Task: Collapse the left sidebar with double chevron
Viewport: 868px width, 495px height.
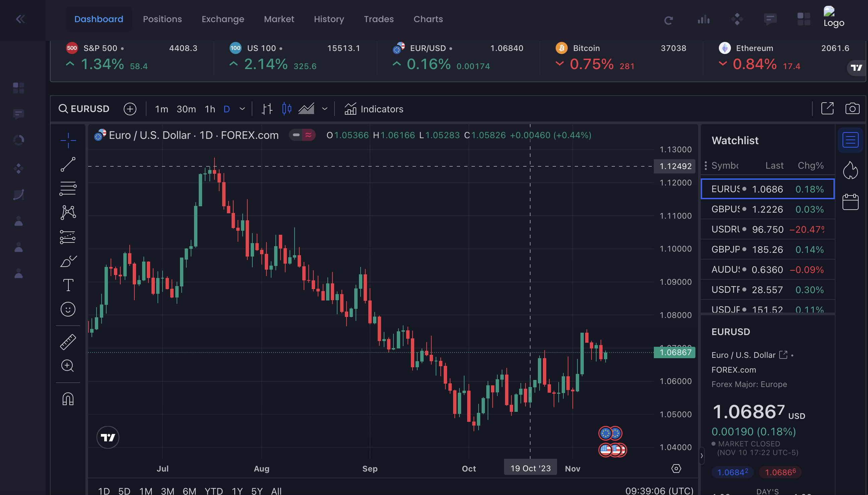Action: point(20,19)
